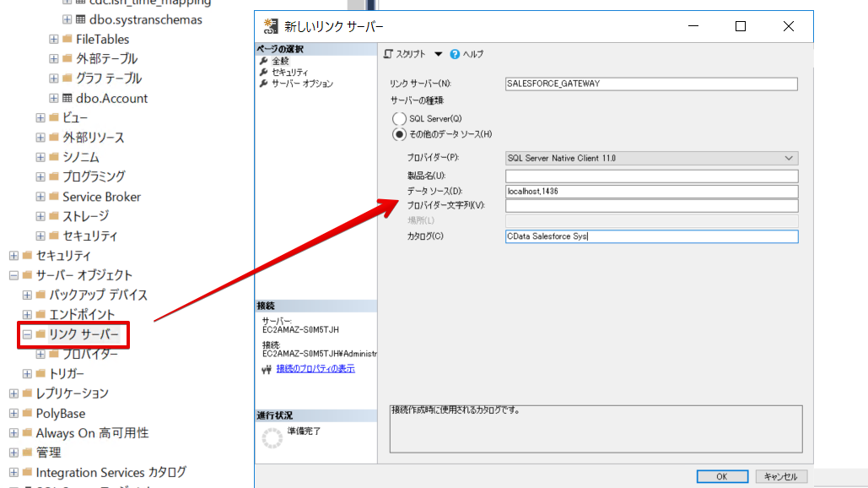The image size is (868, 488).
Task: Click folder icon of エンドポイント
Action: [40, 314]
